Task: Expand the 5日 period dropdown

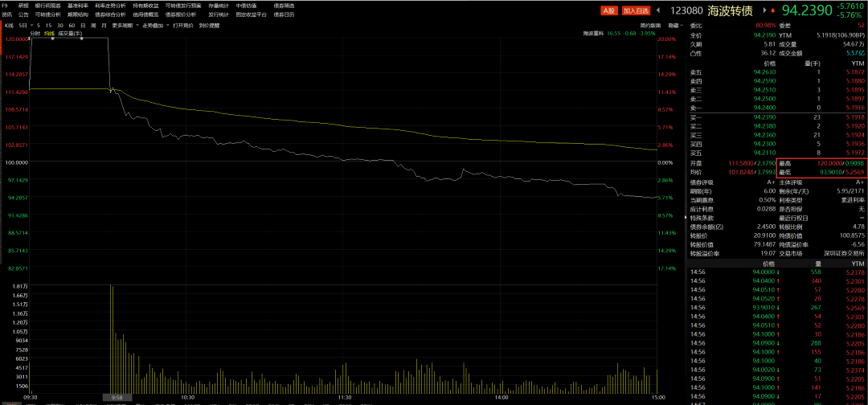Action: pos(26,25)
